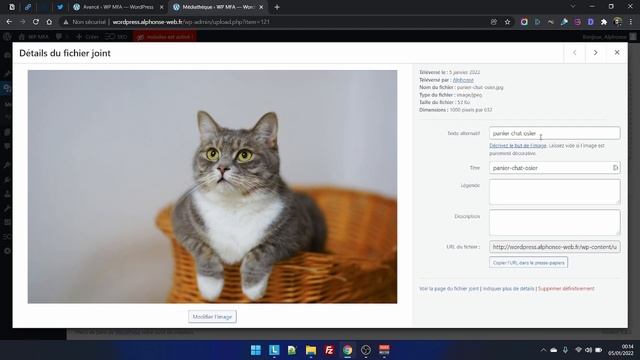Reload the current page

36,22
